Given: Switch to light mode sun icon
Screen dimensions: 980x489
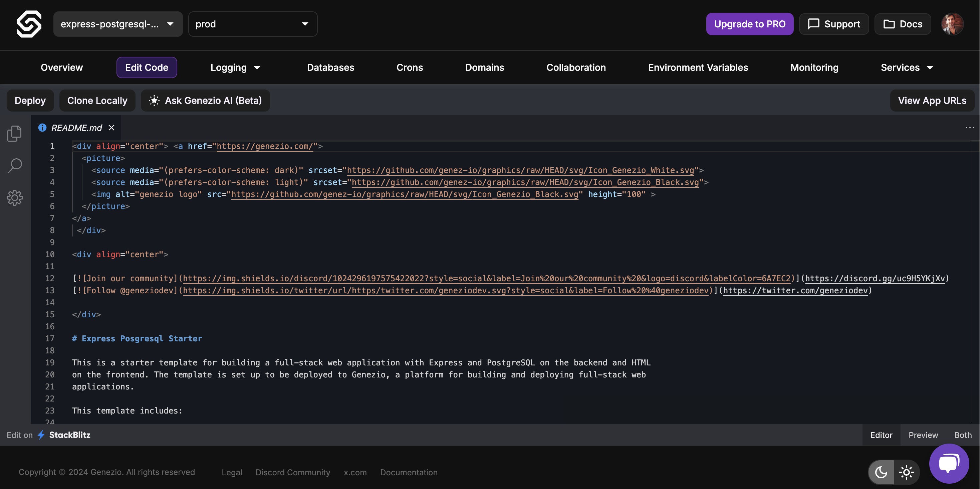Looking at the screenshot, I should [907, 472].
